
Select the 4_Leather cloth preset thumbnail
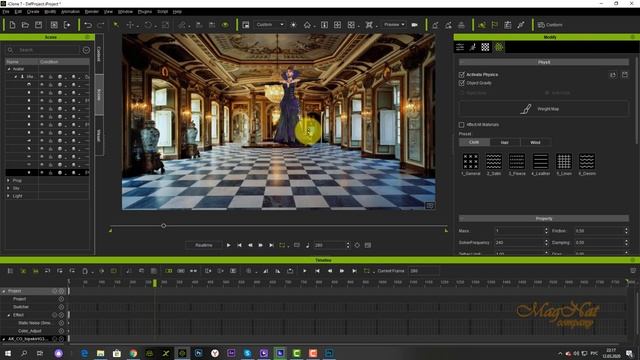point(540,161)
